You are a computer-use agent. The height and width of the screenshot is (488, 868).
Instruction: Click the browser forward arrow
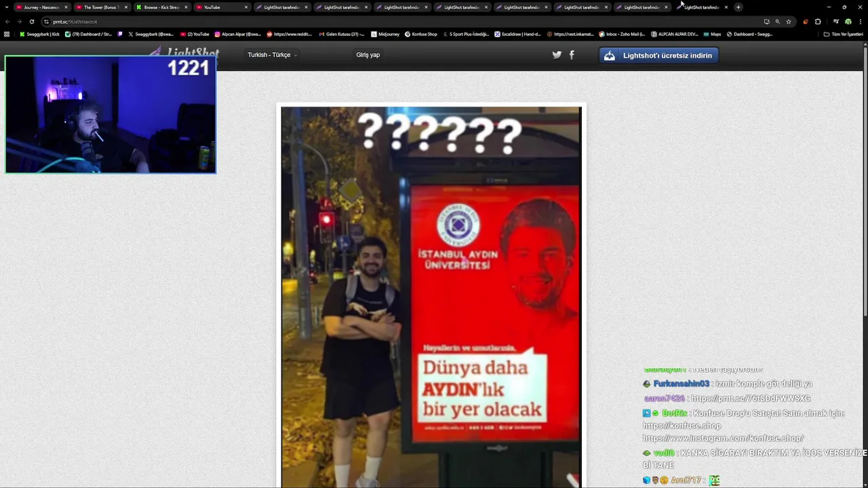[19, 22]
